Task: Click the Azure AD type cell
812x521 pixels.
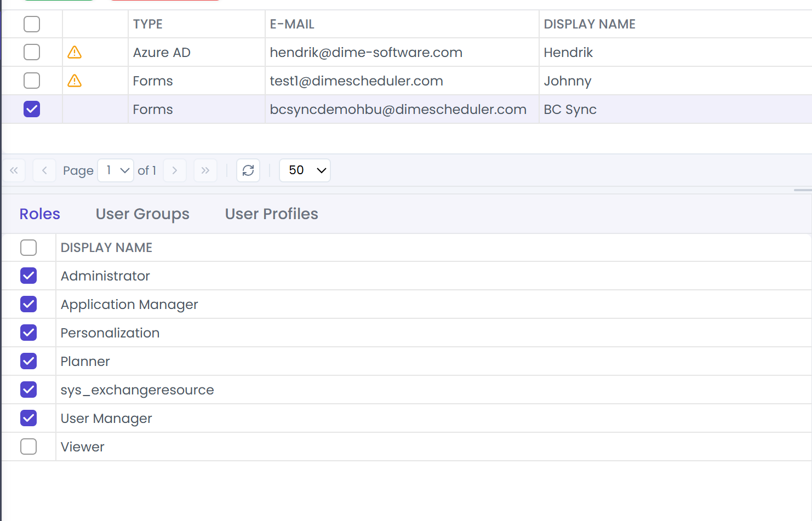Action: coord(197,53)
